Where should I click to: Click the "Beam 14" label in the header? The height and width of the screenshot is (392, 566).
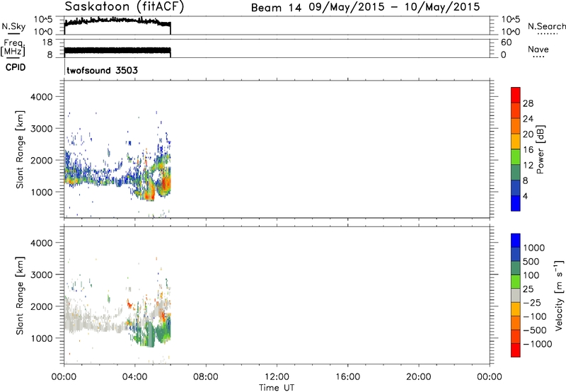point(276,8)
